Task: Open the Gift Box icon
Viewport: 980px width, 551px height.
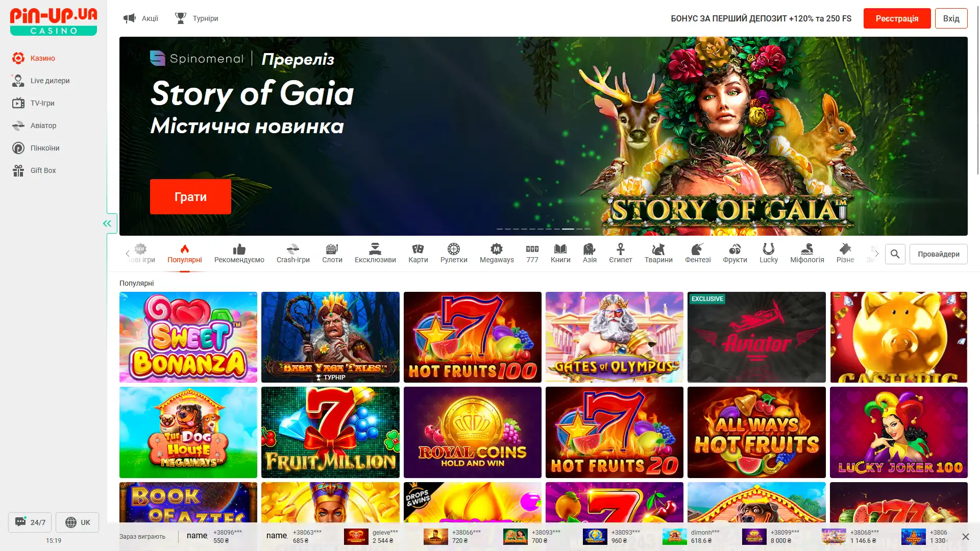Action: (x=18, y=170)
